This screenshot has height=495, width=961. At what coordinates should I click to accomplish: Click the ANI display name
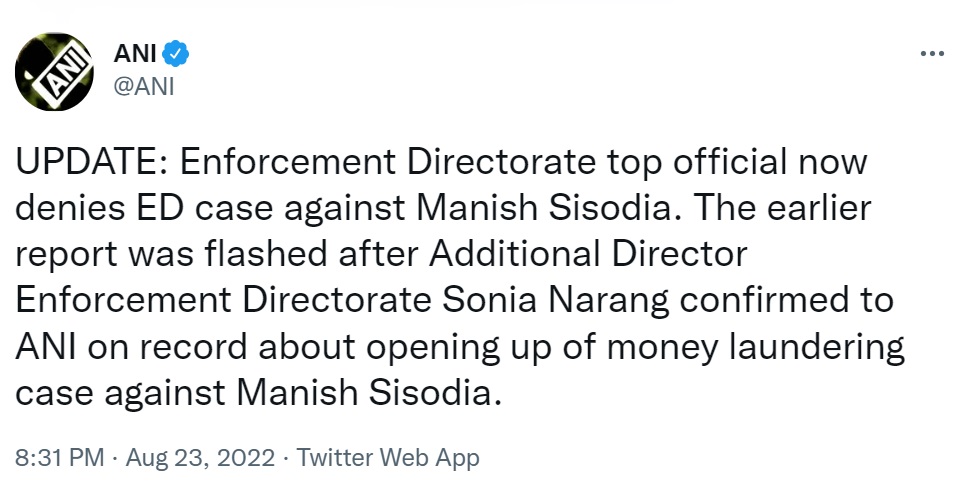(x=135, y=52)
